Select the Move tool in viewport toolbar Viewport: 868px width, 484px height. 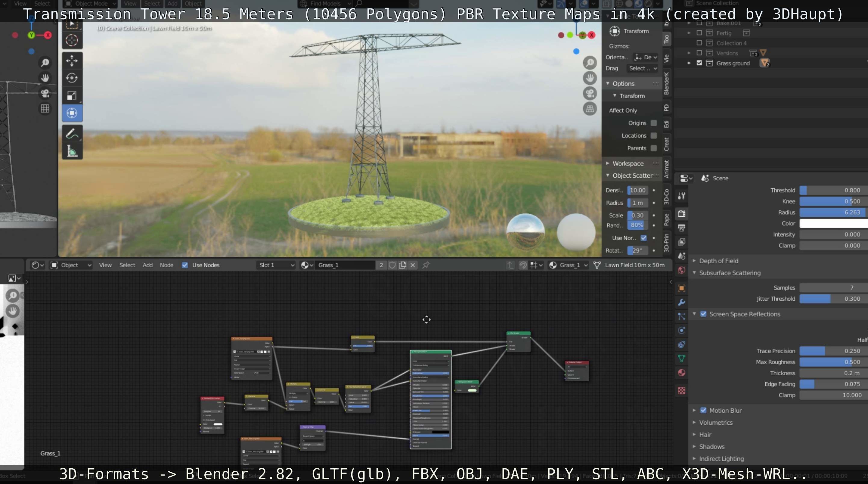click(x=72, y=61)
